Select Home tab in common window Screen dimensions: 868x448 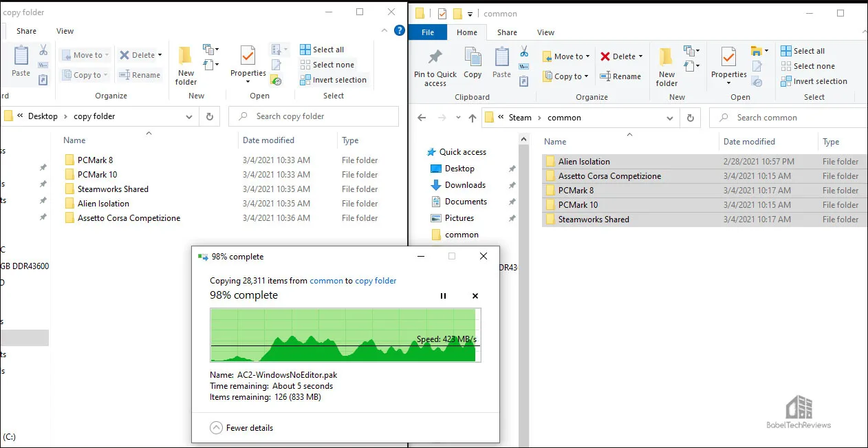pos(467,32)
